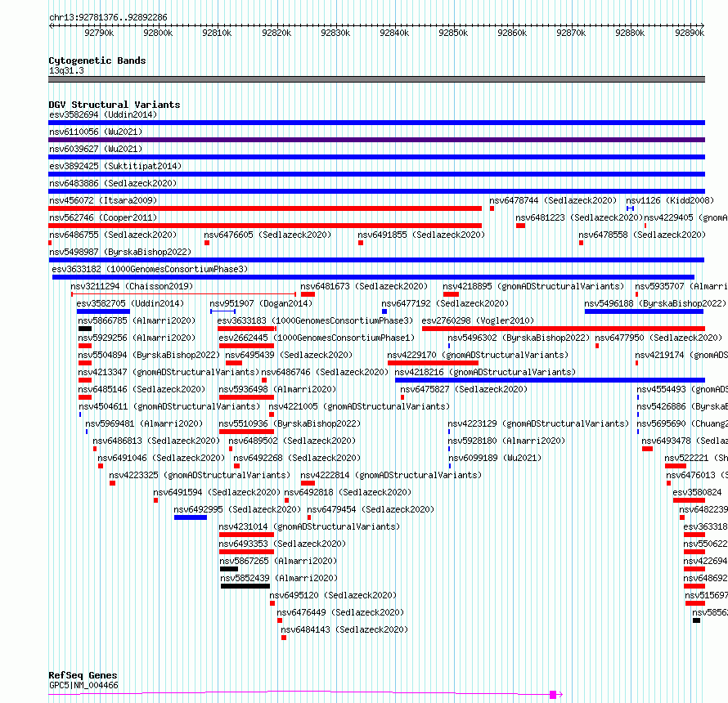Click esv2760298 (Vogler2010) label
The width and height of the screenshot is (728, 703).
coord(478,320)
